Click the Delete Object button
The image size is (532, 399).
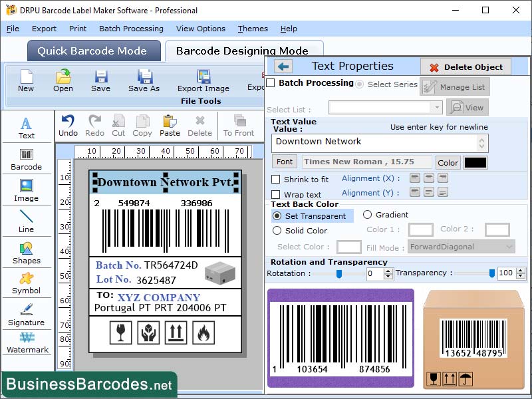pyautogui.click(x=465, y=66)
